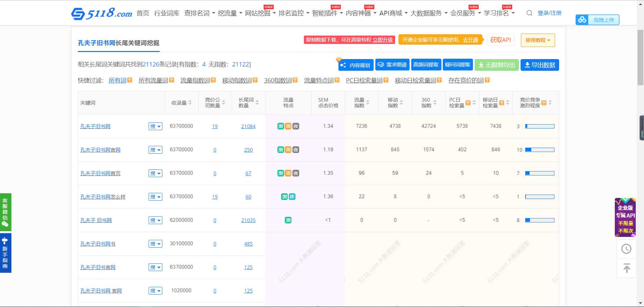Open help icon next to 所有流量词 filter
This screenshot has height=307, width=644.
tap(172, 80)
